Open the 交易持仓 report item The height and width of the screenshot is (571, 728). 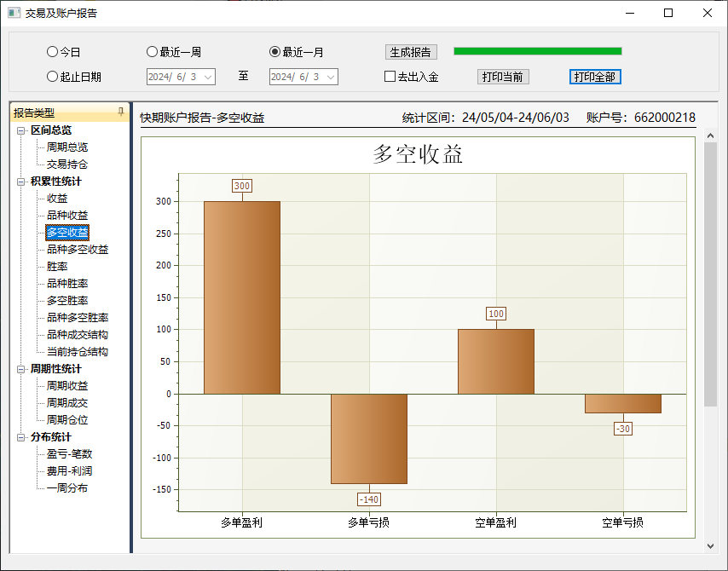(x=67, y=164)
